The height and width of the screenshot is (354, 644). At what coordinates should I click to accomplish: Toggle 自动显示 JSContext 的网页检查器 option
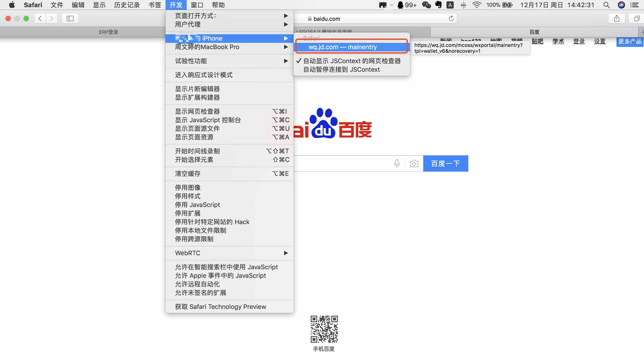tap(351, 61)
